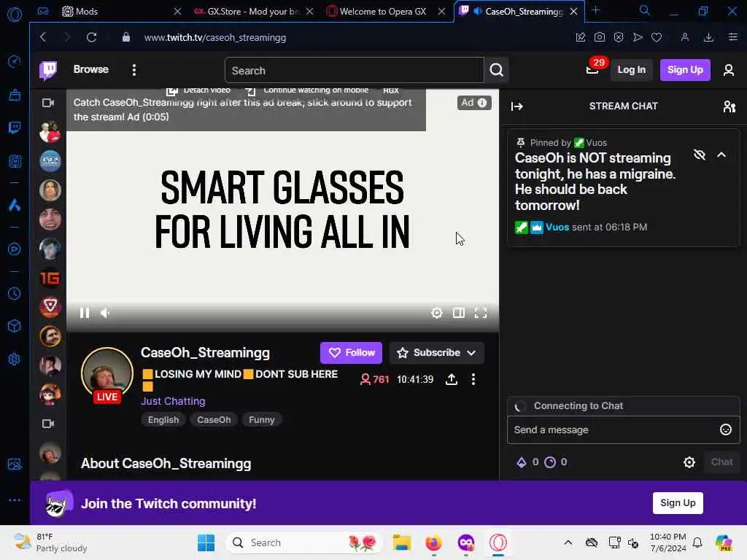Image resolution: width=747 pixels, height=560 pixels.
Task: Open the player icon in Opera sidebar
Action: pyautogui.click(x=15, y=249)
